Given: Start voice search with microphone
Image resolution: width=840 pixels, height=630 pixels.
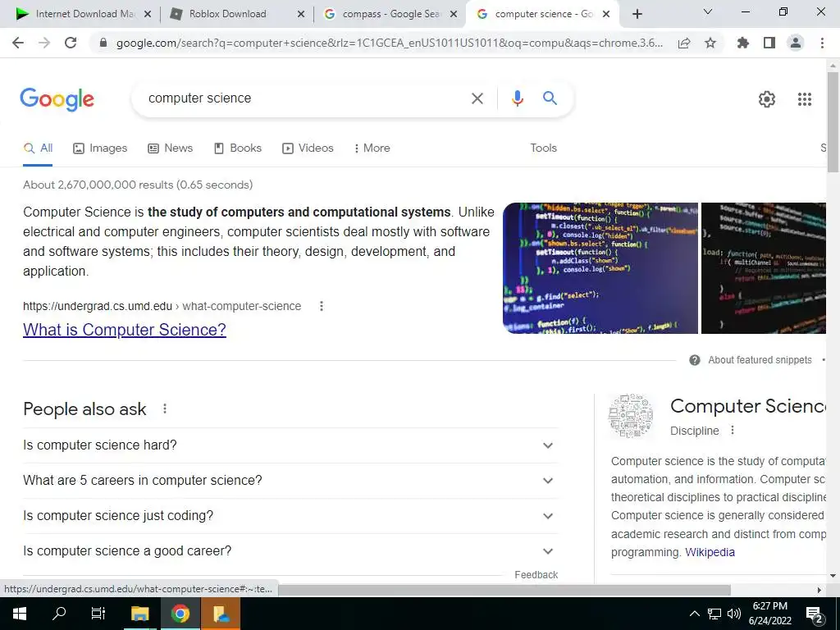Looking at the screenshot, I should [x=517, y=98].
